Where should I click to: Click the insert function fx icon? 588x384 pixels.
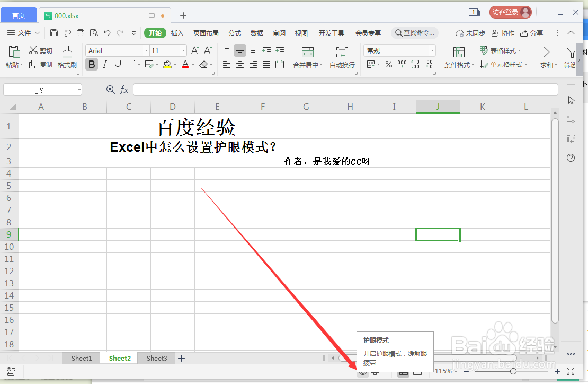(x=124, y=90)
